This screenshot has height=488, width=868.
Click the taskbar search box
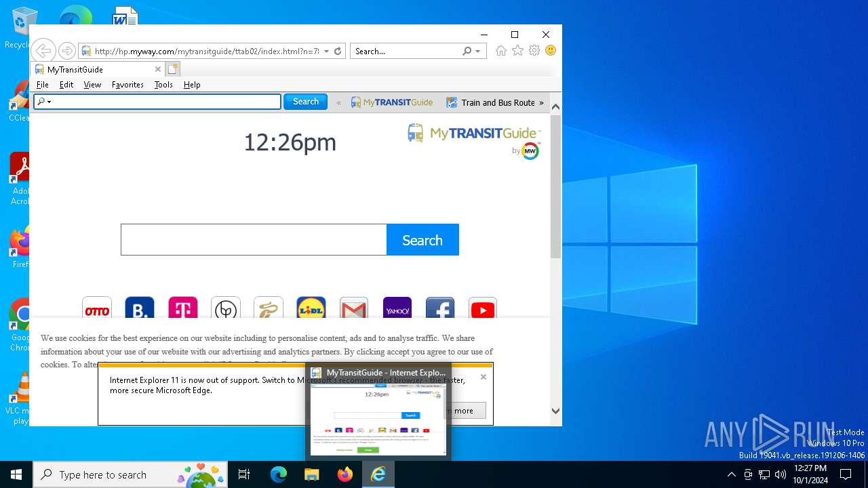(130, 474)
